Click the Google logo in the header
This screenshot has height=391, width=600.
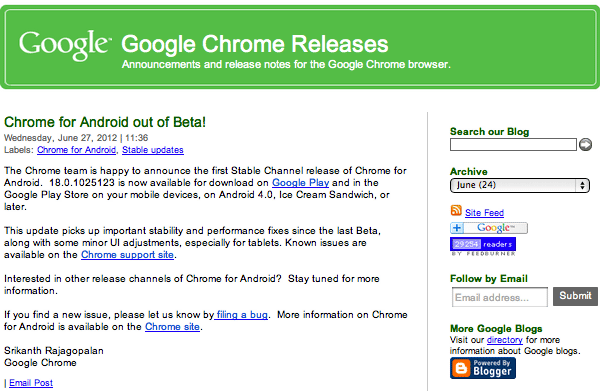tap(65, 46)
